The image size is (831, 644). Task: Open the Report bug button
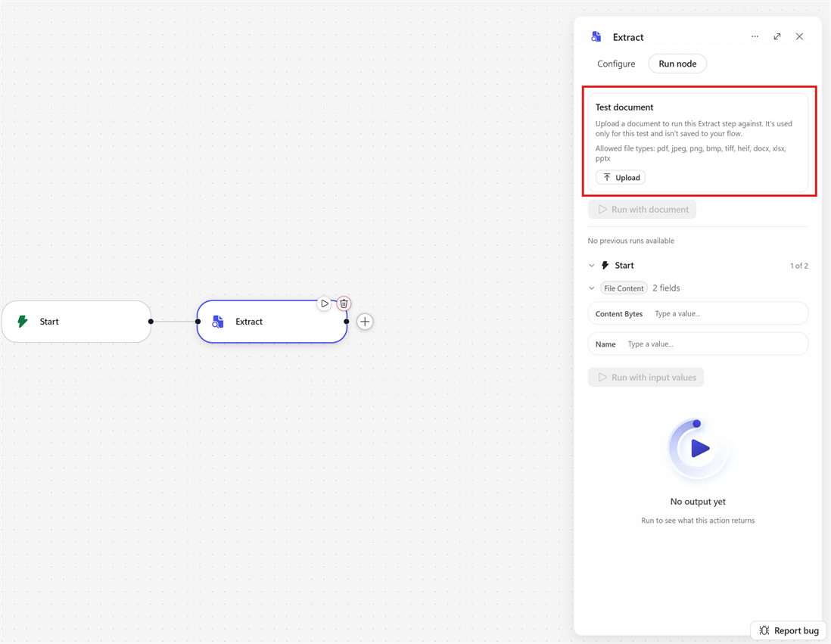click(789, 630)
